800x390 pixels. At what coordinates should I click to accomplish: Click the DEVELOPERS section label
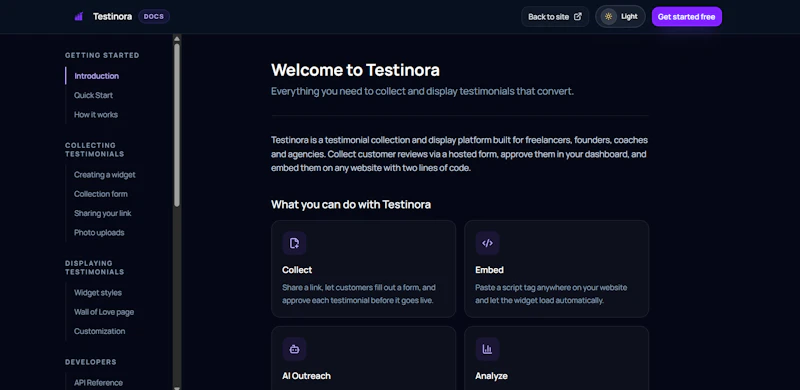(91, 362)
